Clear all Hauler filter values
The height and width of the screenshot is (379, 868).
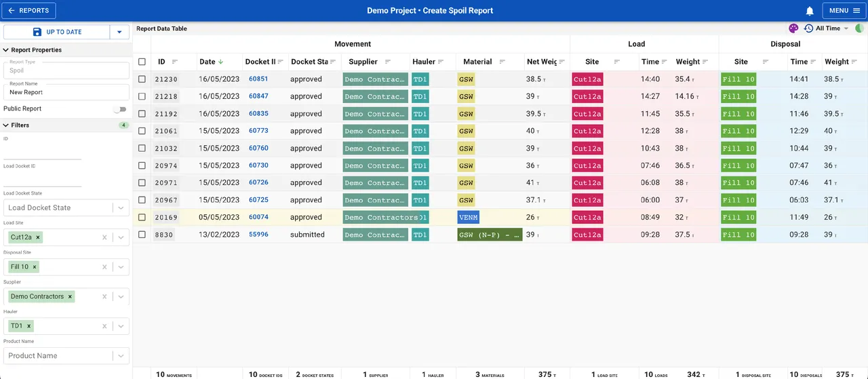click(x=104, y=326)
